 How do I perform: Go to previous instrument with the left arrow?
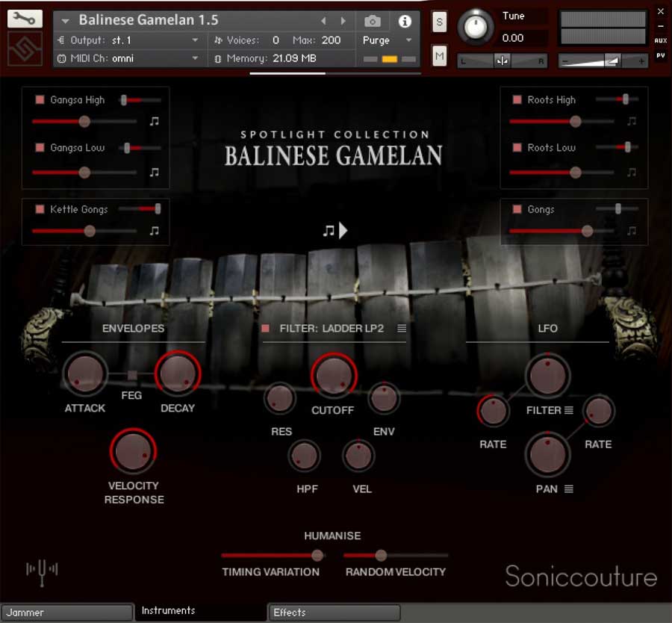click(323, 21)
